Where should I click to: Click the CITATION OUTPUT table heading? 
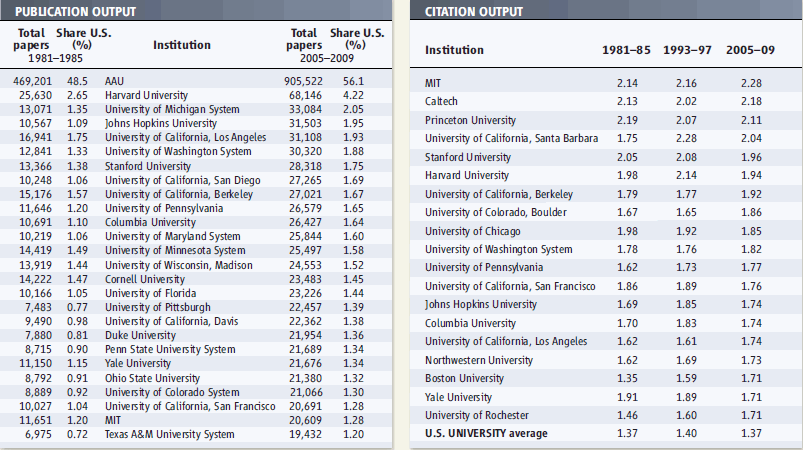click(x=474, y=11)
